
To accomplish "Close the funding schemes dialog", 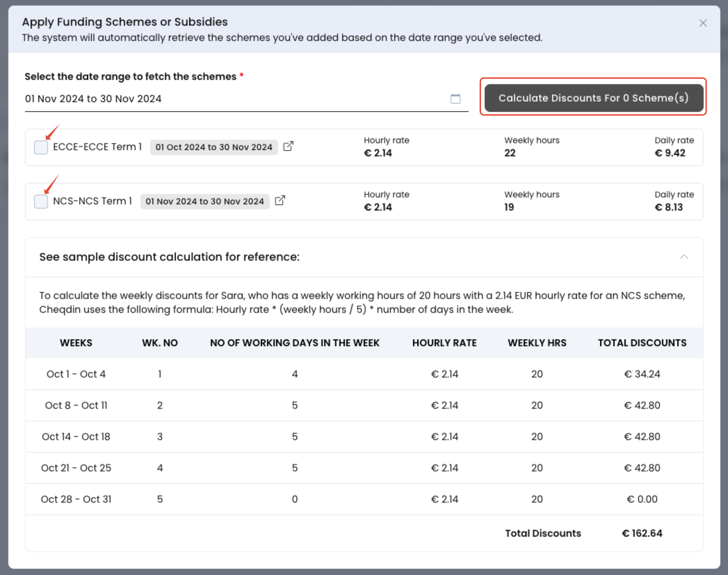I will tap(703, 23).
